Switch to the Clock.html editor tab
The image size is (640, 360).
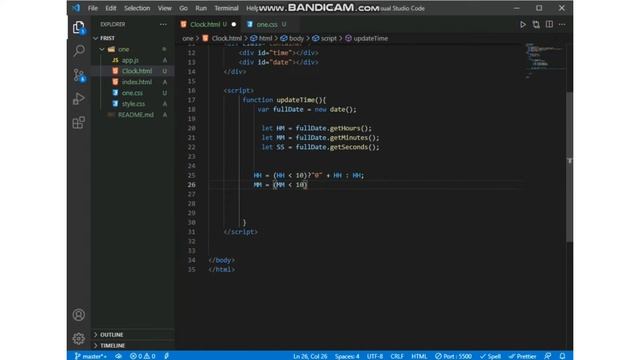pos(208,24)
